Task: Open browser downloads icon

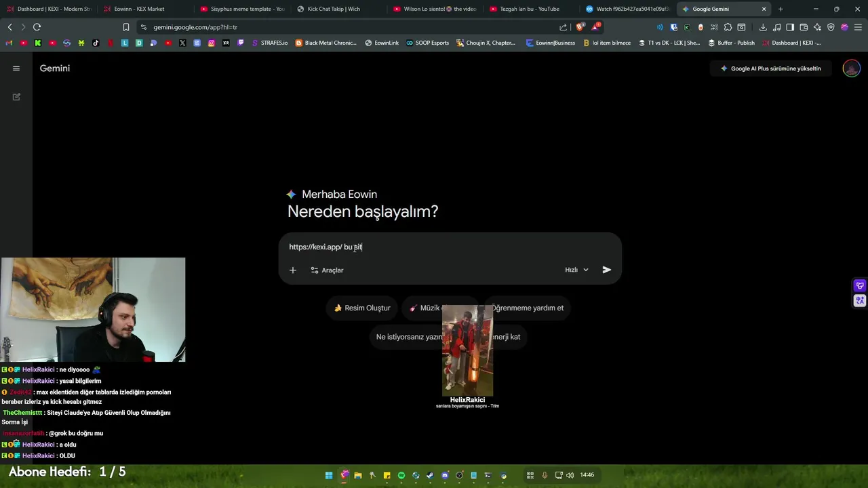Action: [x=763, y=27]
